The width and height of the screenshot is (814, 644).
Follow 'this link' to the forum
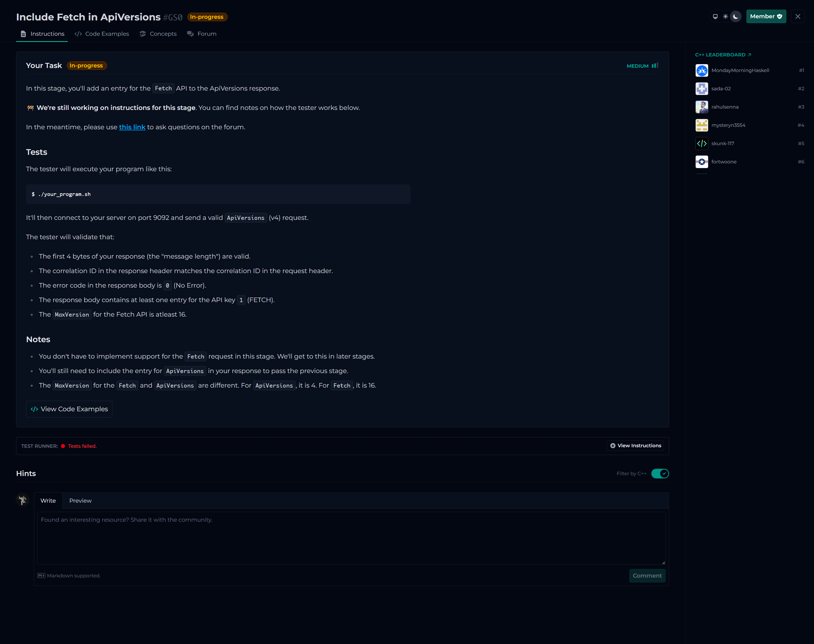click(x=132, y=127)
